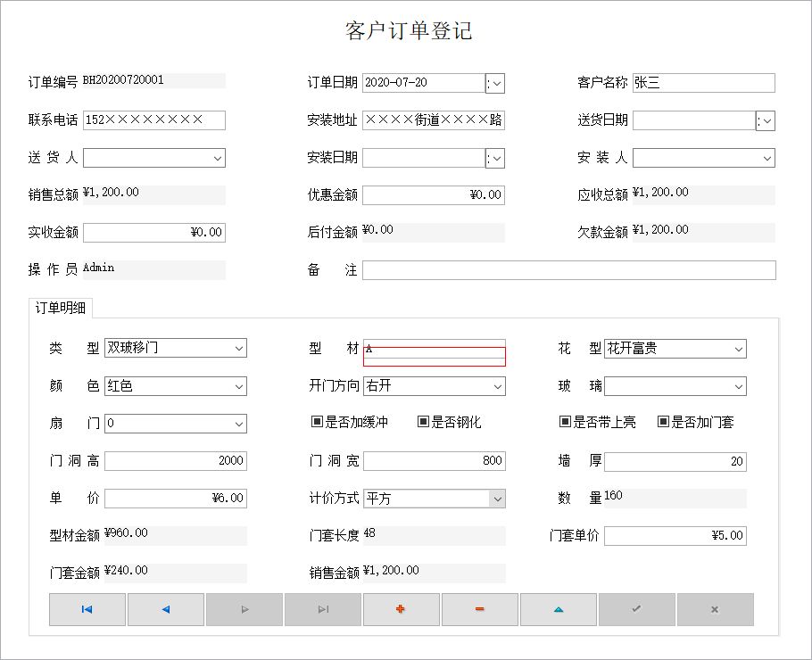Click the 单价 input field
812x660 pixels.
point(176,498)
